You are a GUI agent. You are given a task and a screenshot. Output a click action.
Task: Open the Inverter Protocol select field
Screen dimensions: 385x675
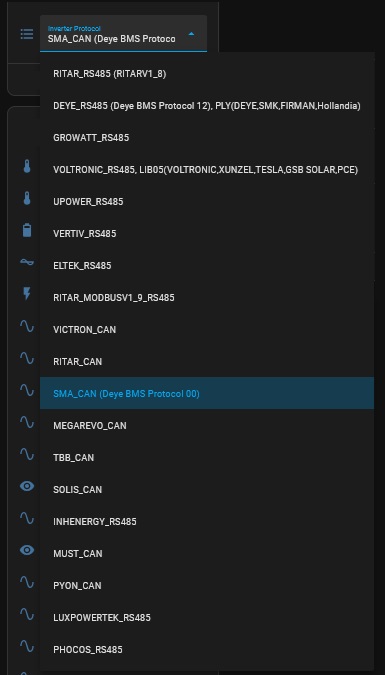pyautogui.click(x=123, y=34)
